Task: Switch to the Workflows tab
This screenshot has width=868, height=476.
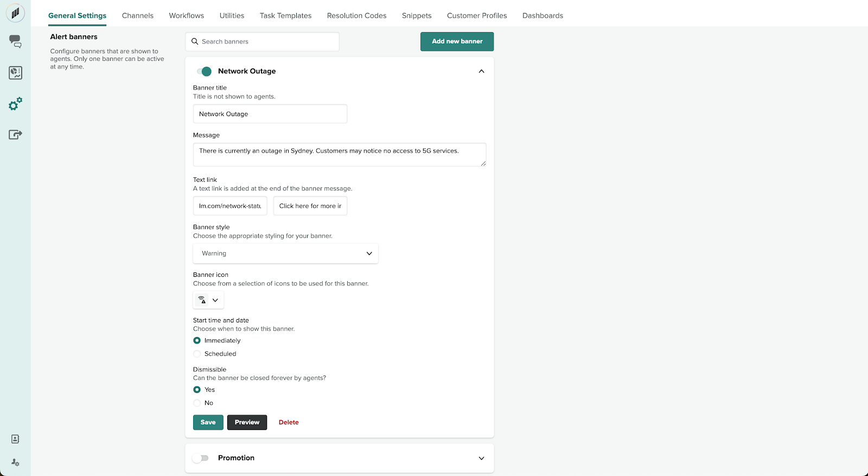Action: point(186,16)
